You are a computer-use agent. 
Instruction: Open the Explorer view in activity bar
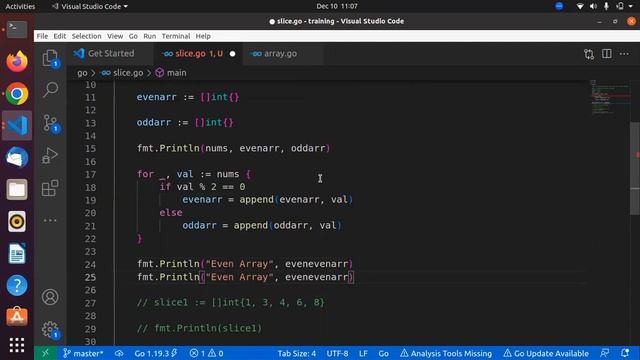click(x=50, y=58)
